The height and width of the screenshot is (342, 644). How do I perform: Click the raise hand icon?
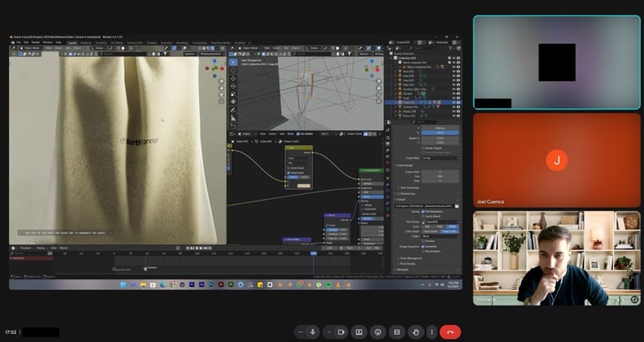414,331
